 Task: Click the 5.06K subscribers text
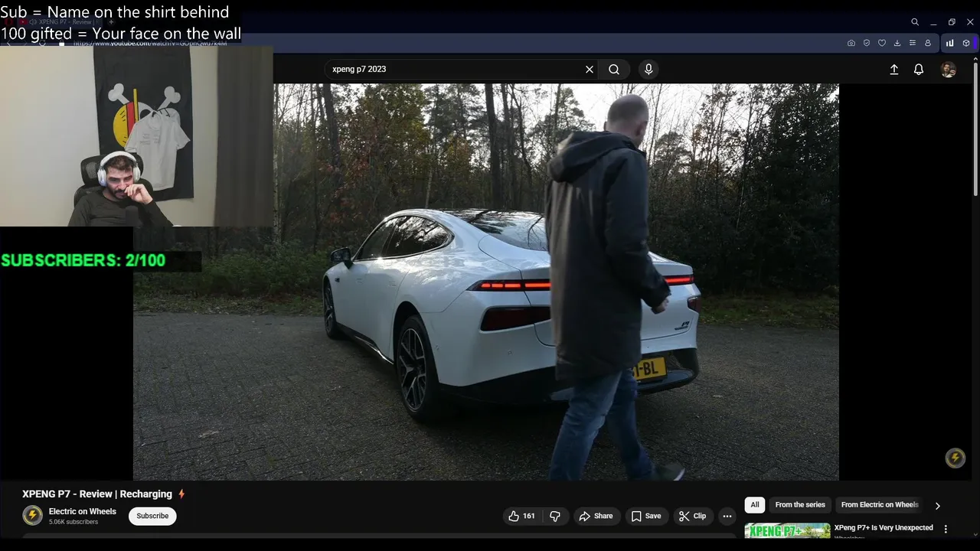coord(73,522)
